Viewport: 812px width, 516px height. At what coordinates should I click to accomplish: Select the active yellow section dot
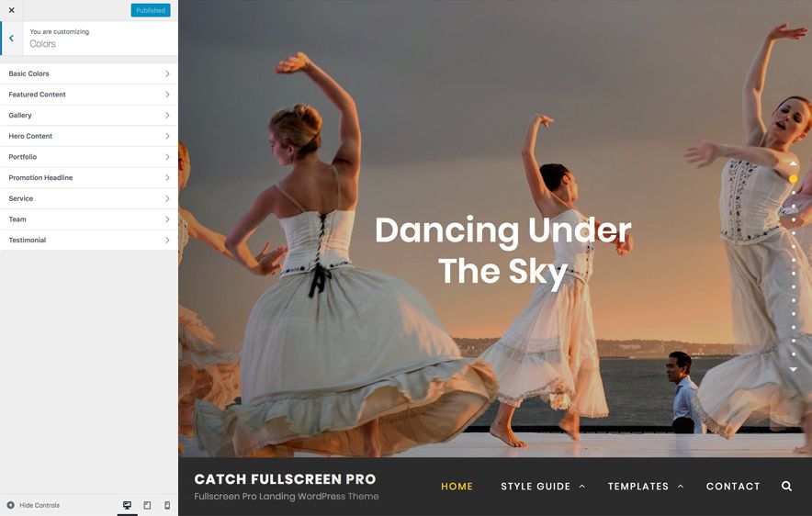[x=793, y=178]
